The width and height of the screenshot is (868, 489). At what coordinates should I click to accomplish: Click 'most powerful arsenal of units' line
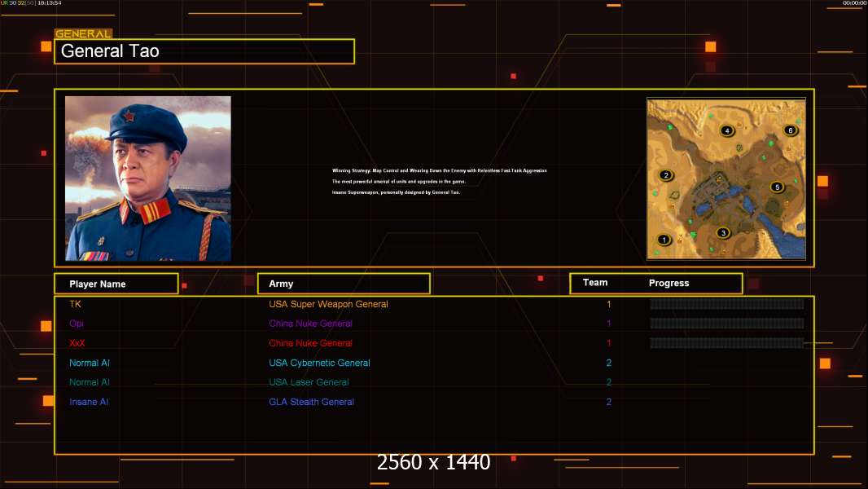point(398,182)
